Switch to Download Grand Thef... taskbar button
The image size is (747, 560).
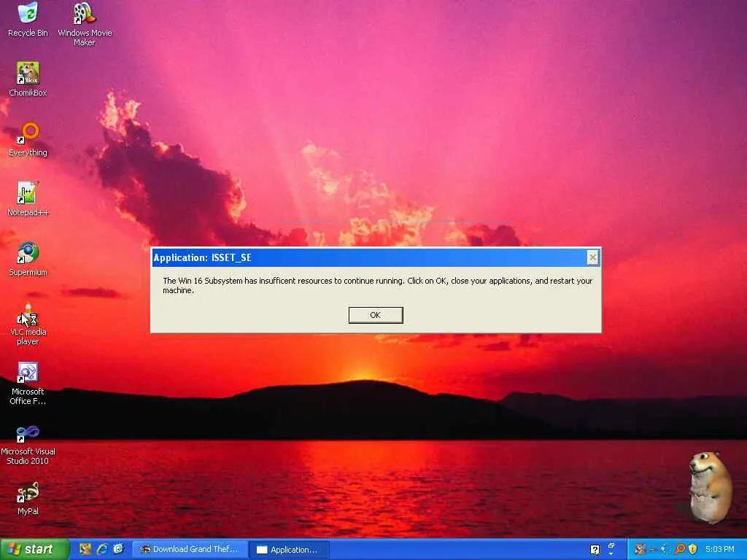coord(189,549)
